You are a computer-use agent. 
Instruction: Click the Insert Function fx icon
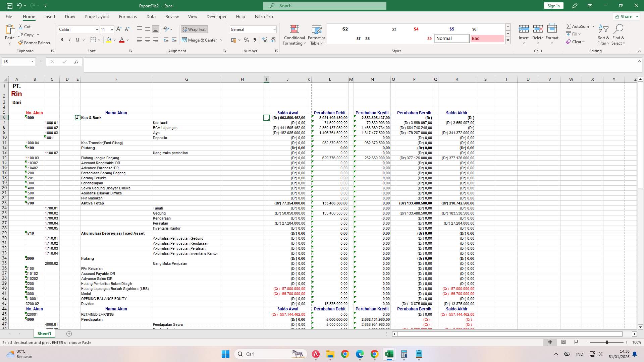[76, 62]
